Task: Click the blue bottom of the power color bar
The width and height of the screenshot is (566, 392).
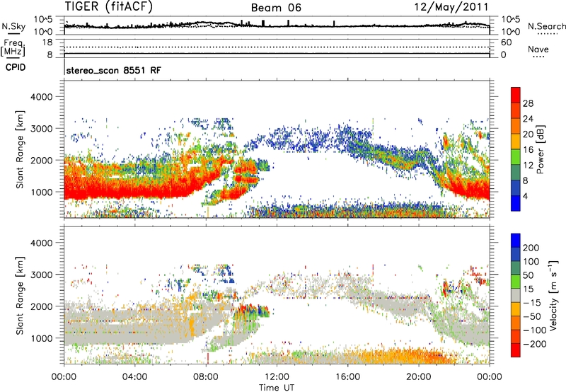Action: pos(516,204)
